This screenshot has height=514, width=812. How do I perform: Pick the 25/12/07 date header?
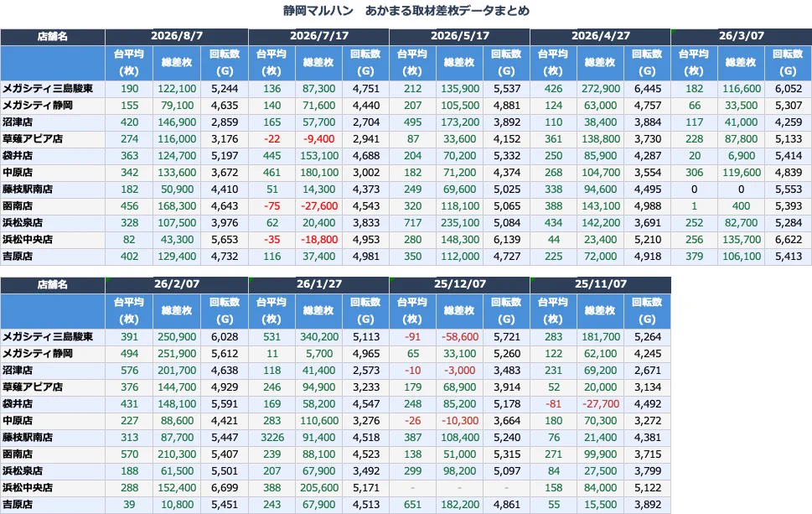[460, 284]
